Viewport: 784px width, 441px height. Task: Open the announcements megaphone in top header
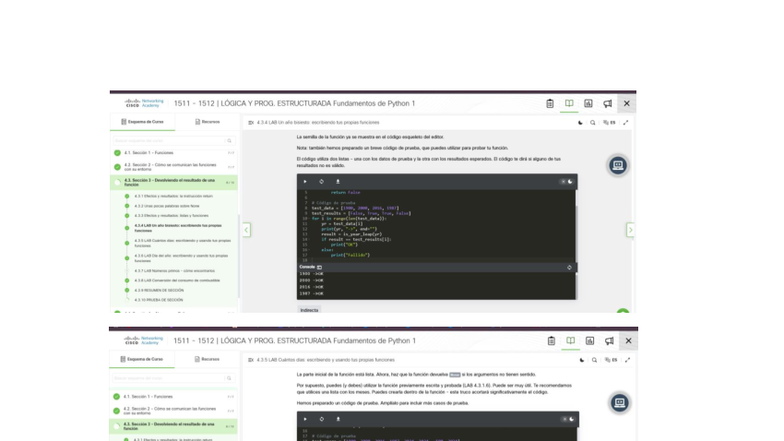pos(607,103)
